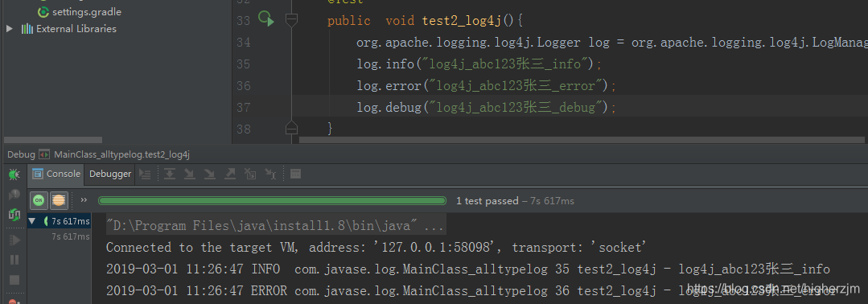The height and width of the screenshot is (304, 868).
Task: Click the Step Into icon
Action: click(x=189, y=174)
